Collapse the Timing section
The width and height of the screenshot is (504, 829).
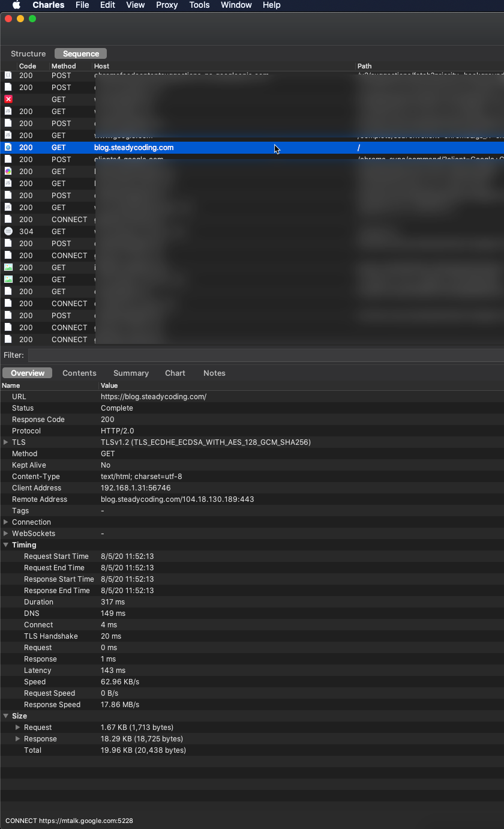coord(6,545)
